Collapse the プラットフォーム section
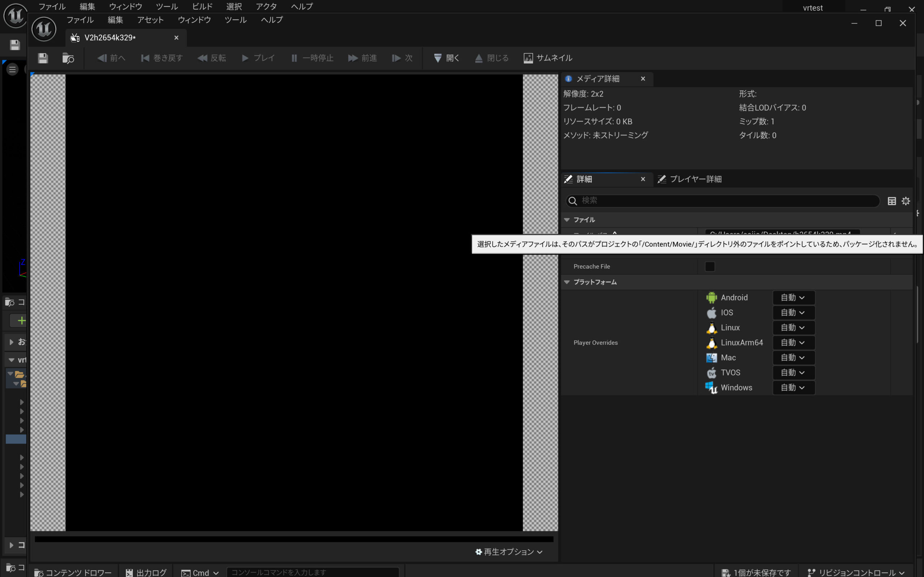The height and width of the screenshot is (577, 924). [x=567, y=282]
